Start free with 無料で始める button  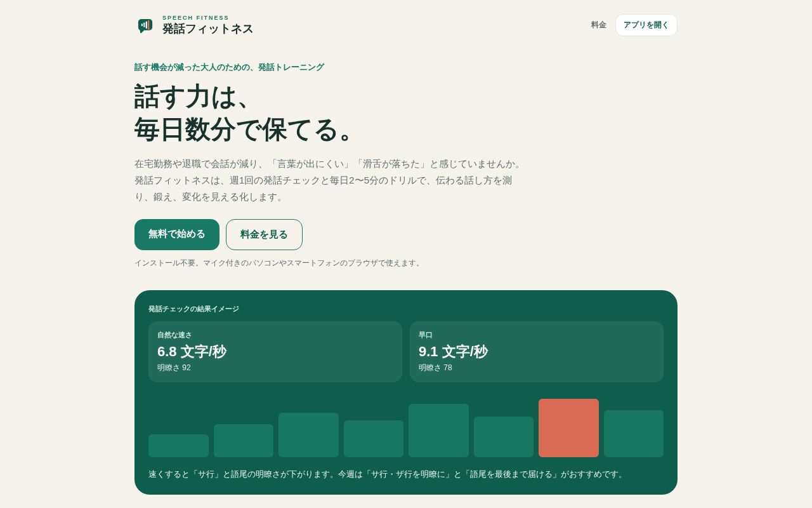click(177, 234)
